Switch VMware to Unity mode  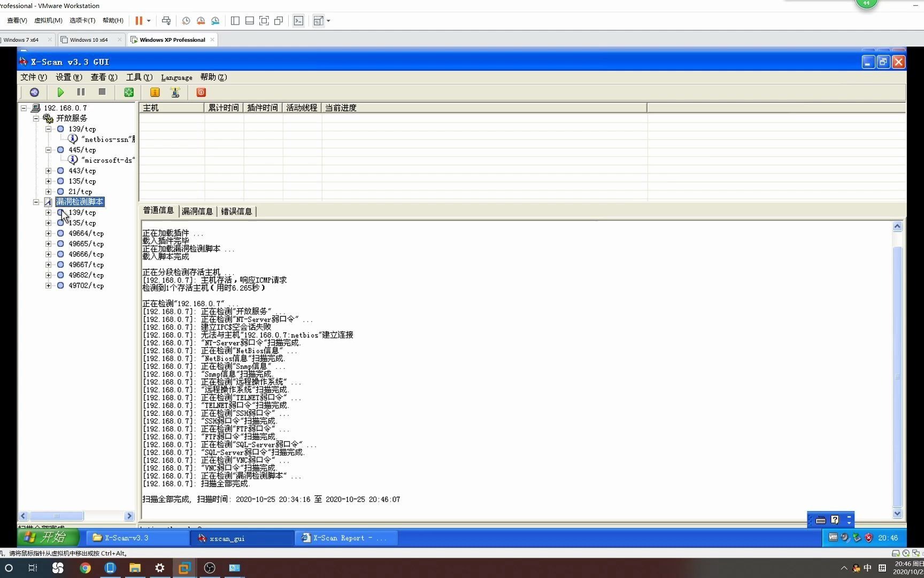pyautogui.click(x=279, y=21)
